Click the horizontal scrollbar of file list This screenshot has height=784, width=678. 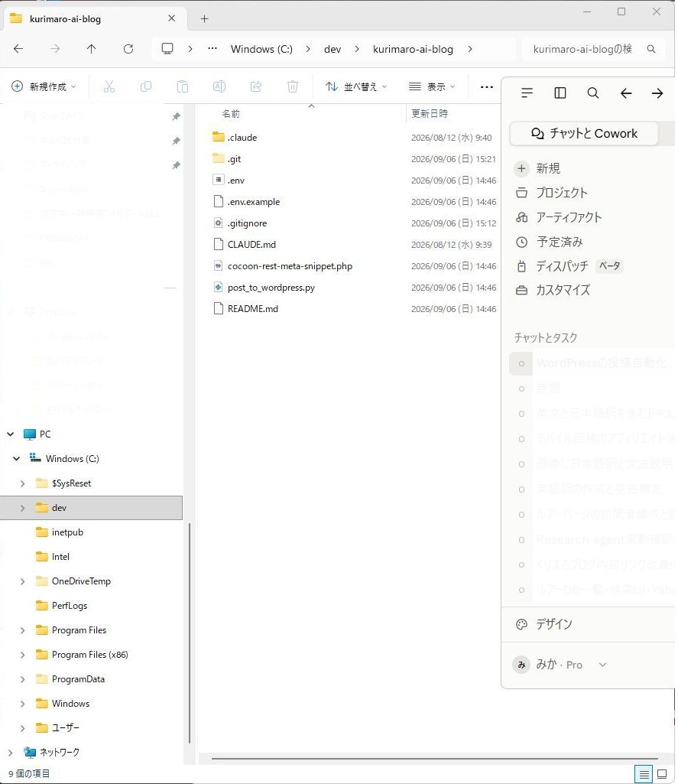click(435, 759)
